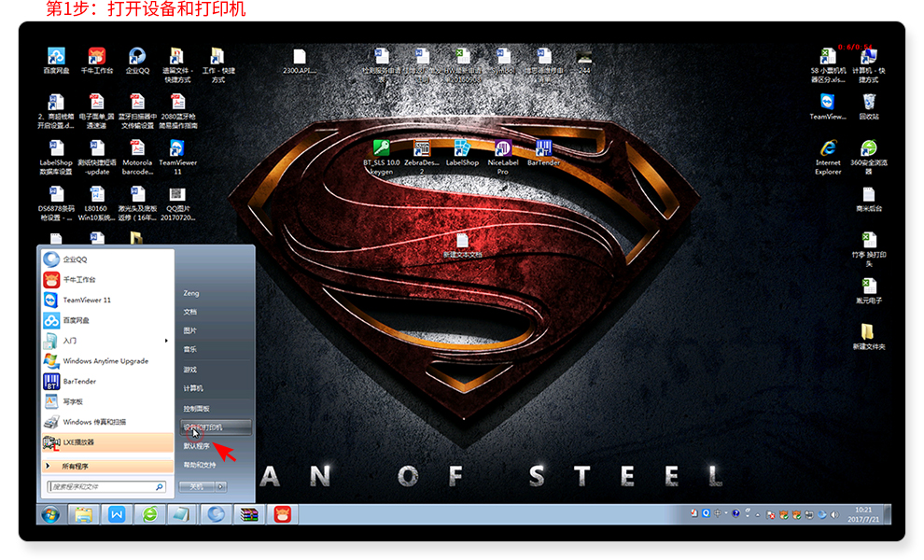
Task: Select the 商米后台 file icon
Action: pos(869,199)
